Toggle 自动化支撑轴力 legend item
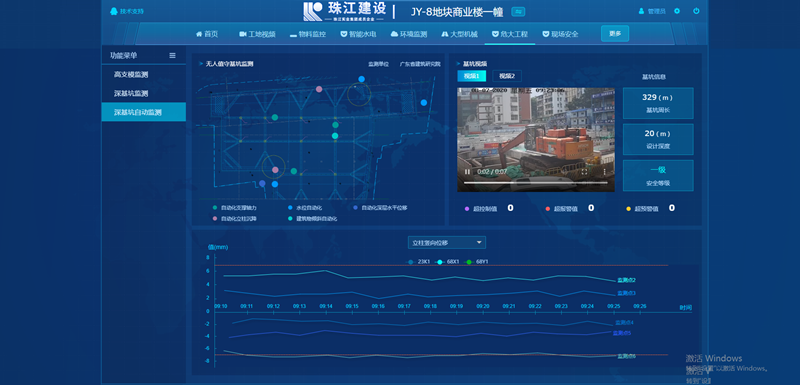 235,208
